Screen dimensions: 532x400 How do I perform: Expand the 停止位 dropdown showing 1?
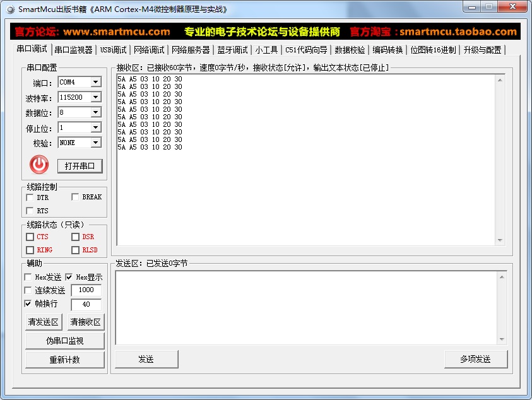(96, 127)
